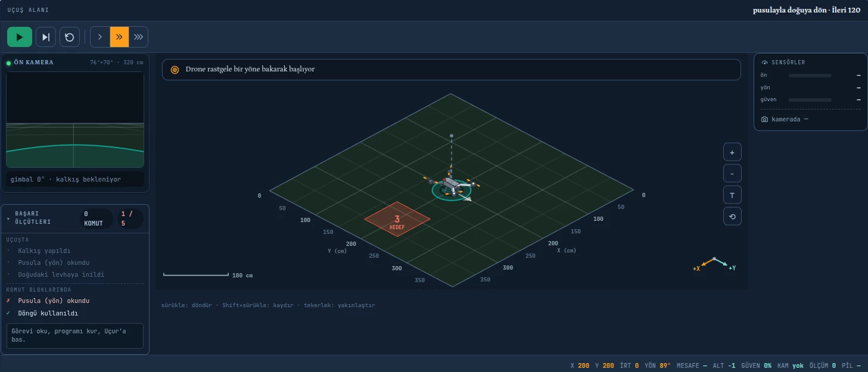Click the 'PİL —' battery status reading

coord(851,365)
